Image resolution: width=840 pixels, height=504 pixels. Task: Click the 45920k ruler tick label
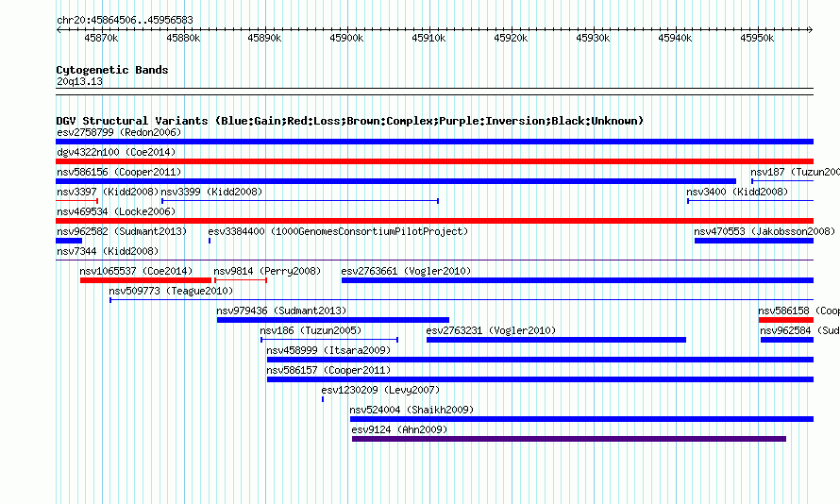[511, 38]
